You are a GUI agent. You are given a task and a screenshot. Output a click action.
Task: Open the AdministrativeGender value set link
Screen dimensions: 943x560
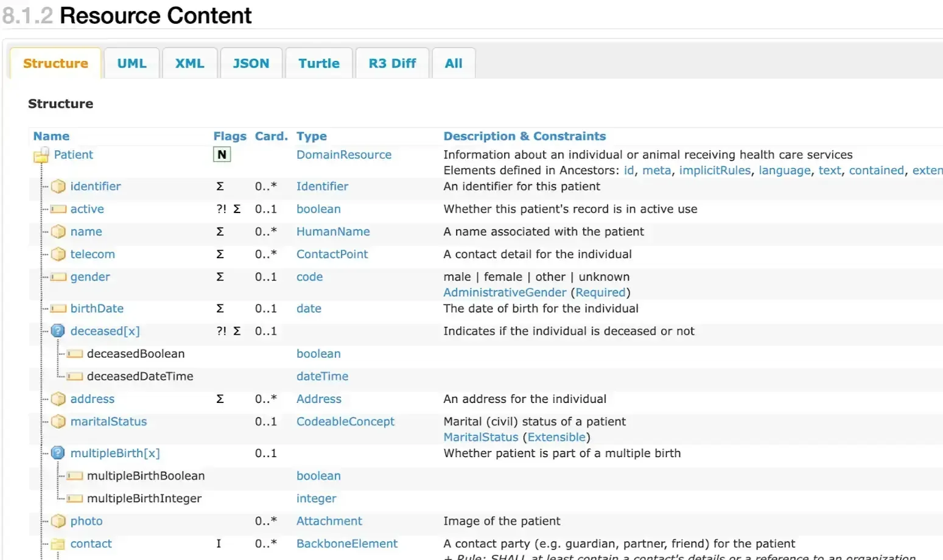(504, 292)
